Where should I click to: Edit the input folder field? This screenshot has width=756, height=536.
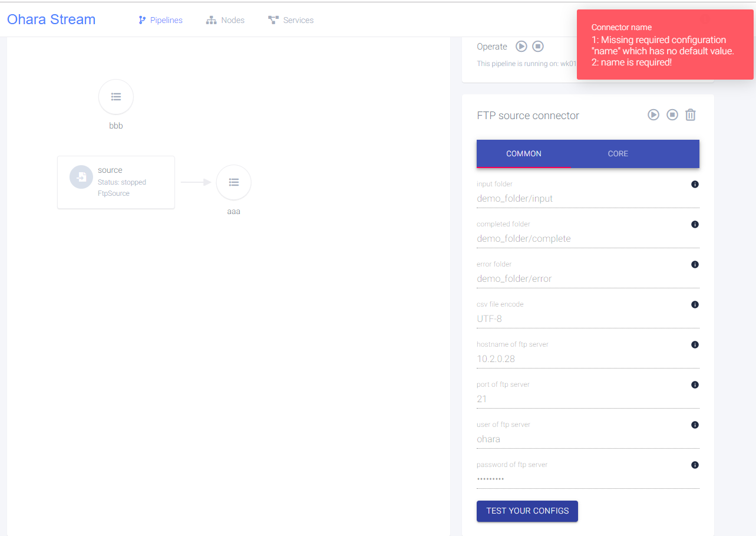pyautogui.click(x=588, y=199)
